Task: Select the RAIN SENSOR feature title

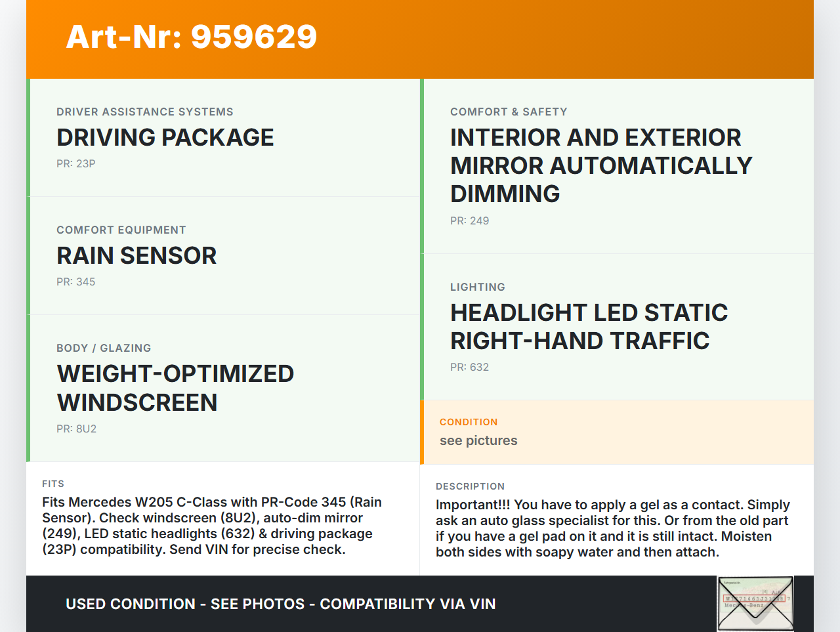Action: tap(136, 256)
